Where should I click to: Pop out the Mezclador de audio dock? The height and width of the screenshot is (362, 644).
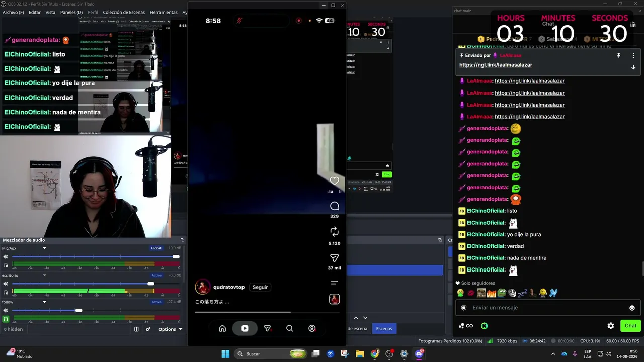[182, 240]
